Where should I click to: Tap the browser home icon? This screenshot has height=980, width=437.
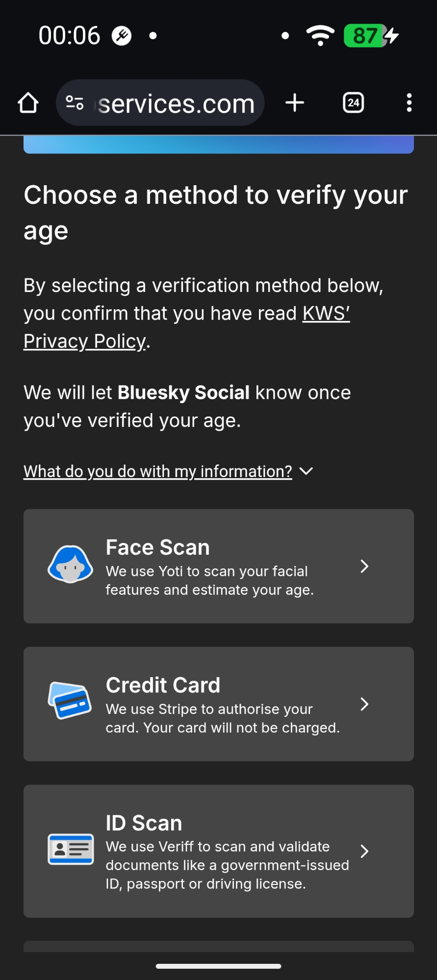click(28, 103)
